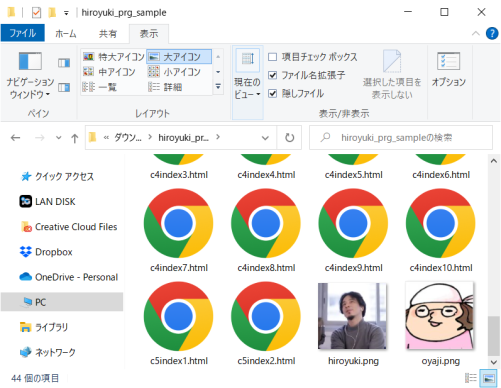Select the 表示 tab
The image size is (501, 388).
(x=149, y=34)
